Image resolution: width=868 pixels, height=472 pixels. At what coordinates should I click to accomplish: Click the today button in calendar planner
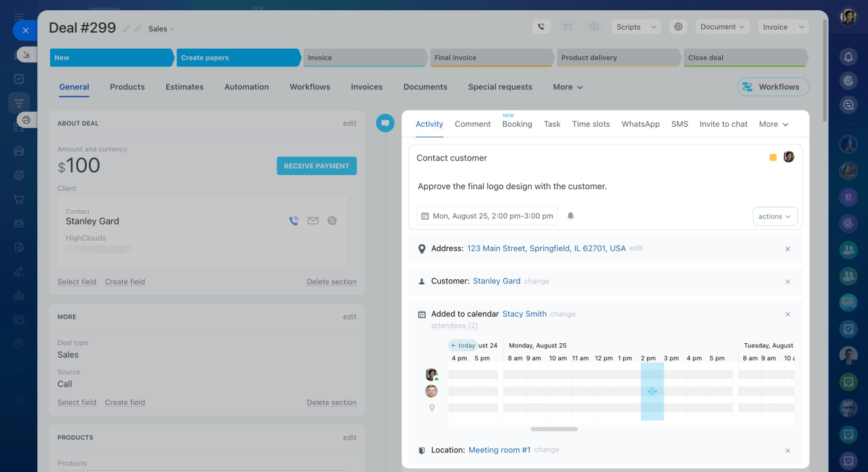[x=463, y=346]
